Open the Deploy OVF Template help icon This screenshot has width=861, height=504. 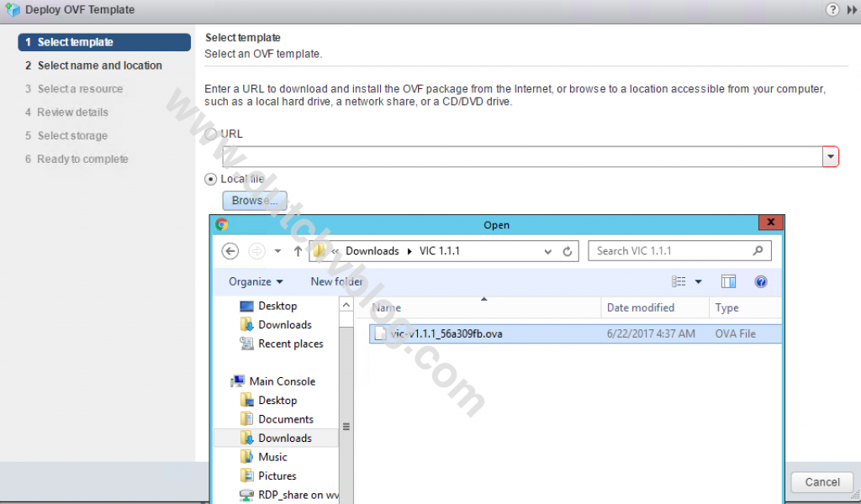[x=832, y=9]
